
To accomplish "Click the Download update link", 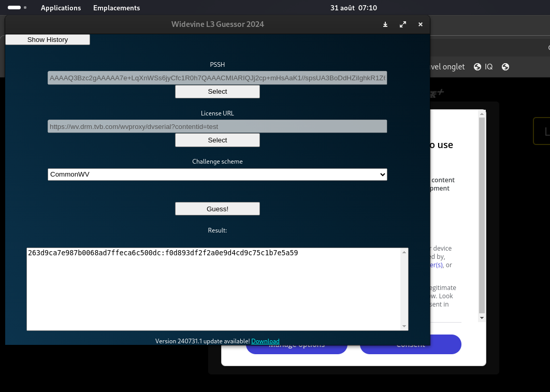I will (x=265, y=341).
